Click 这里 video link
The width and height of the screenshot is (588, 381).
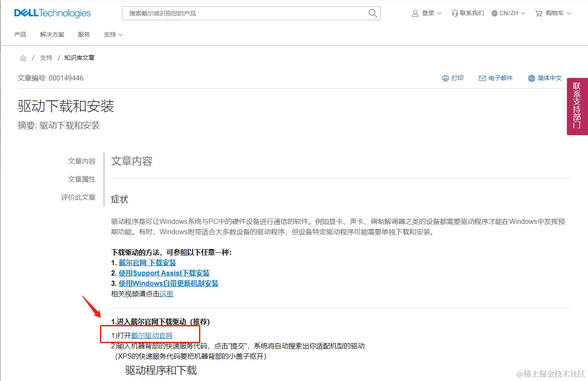(166, 294)
